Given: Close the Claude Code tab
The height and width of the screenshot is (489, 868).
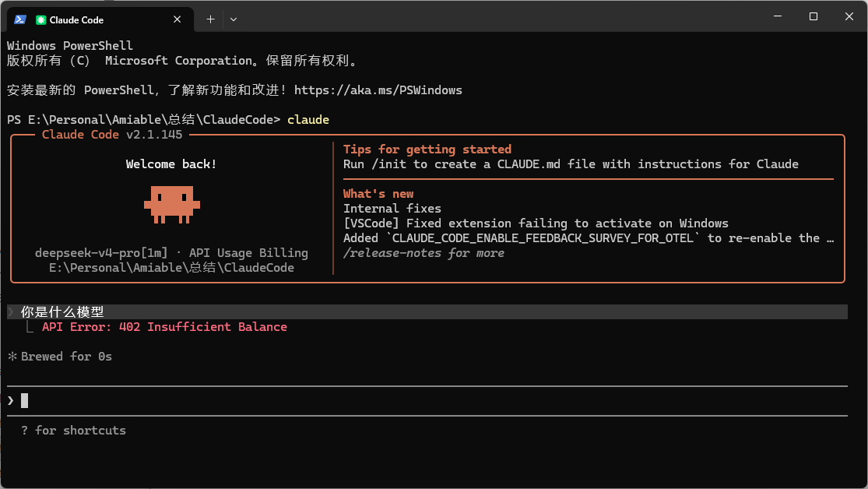Looking at the screenshot, I should [177, 19].
